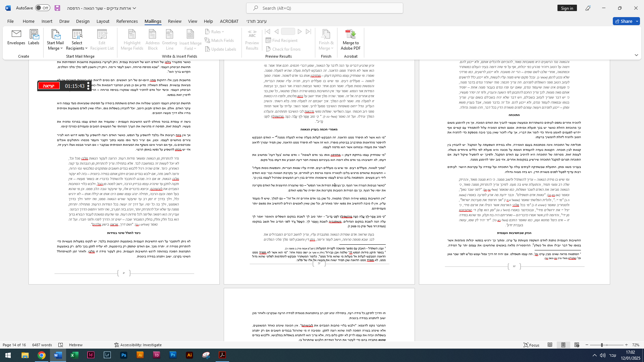Click the spelling proofing status icon
The height and width of the screenshot is (362, 644).
pyautogui.click(x=61, y=345)
